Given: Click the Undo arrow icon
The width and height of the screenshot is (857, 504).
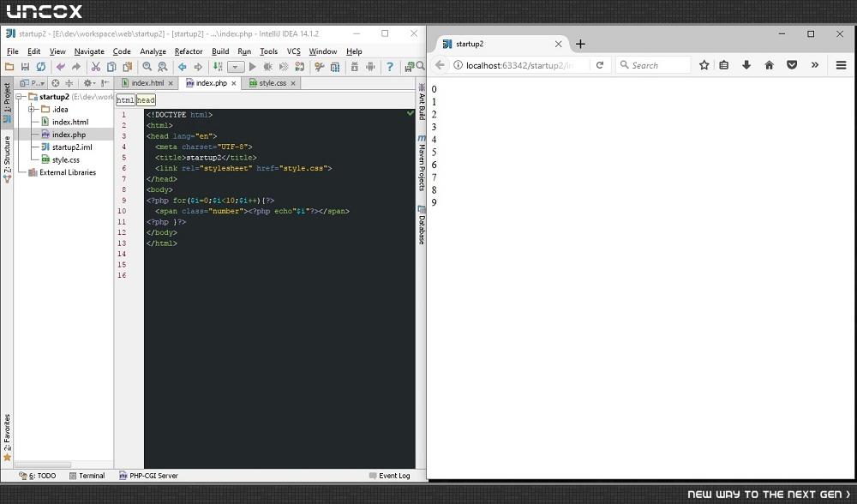Looking at the screenshot, I should [60, 67].
